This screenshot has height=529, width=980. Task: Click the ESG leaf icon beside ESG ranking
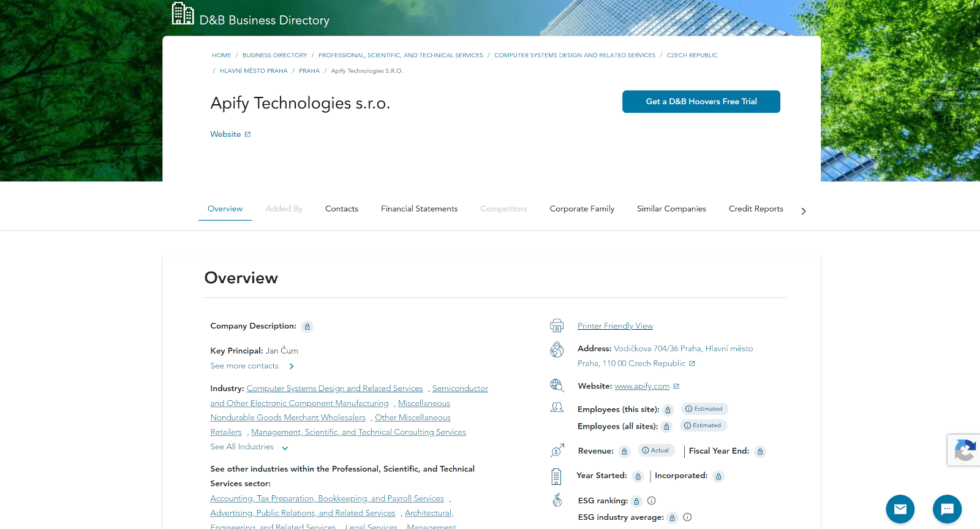(x=557, y=500)
